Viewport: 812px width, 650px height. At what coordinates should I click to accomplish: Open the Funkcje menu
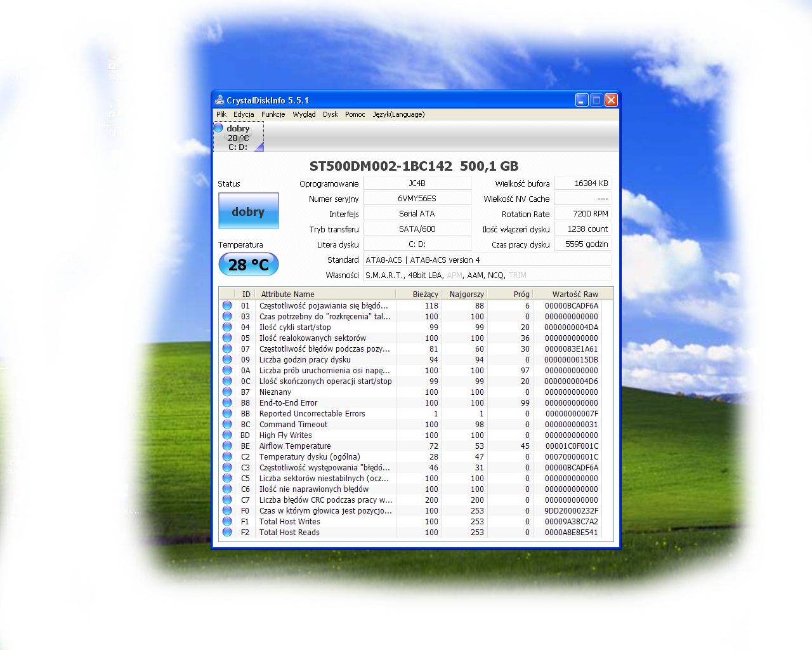pyautogui.click(x=273, y=114)
